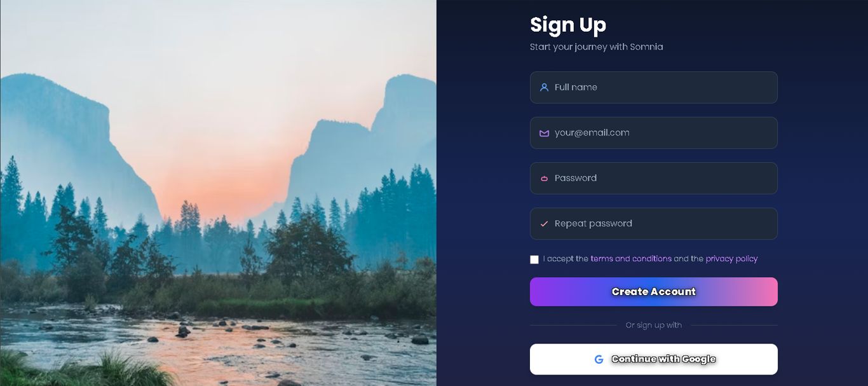Choose Continue with Google
The image size is (868, 386).
(x=654, y=359)
